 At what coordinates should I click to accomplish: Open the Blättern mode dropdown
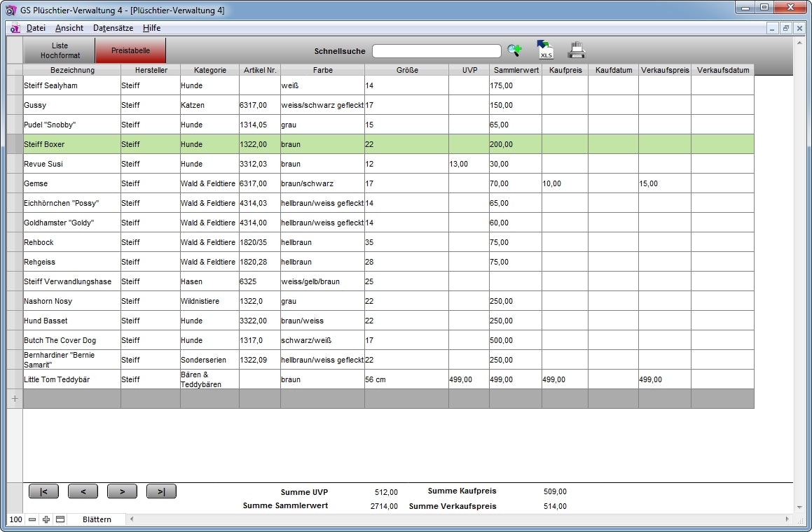pos(97,519)
